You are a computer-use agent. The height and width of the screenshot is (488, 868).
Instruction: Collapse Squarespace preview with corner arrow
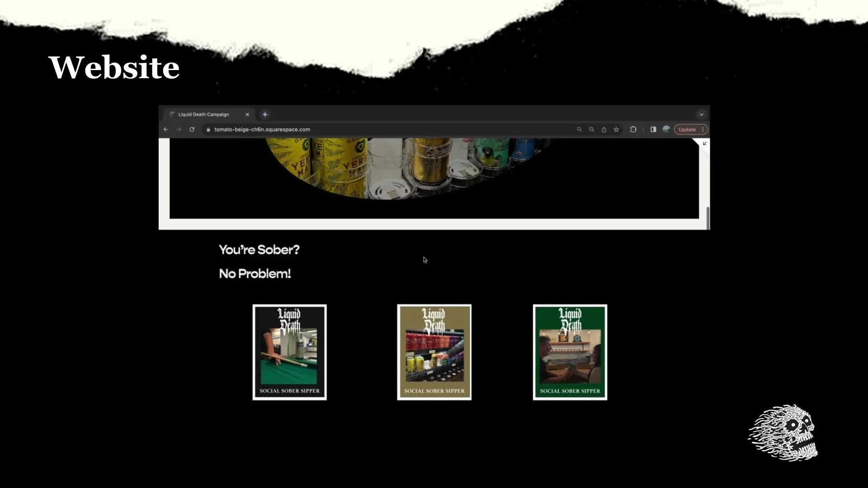coord(704,144)
